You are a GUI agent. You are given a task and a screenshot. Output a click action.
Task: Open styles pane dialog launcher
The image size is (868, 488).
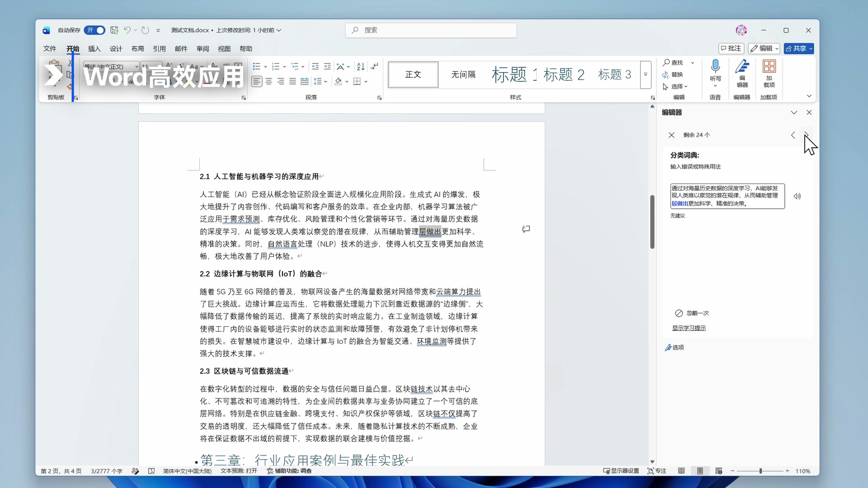coord(653,98)
